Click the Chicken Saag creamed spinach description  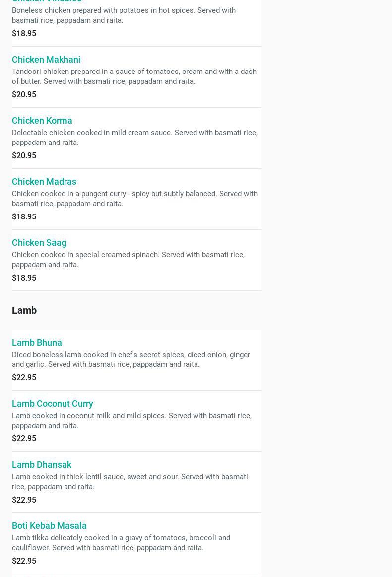click(x=128, y=260)
